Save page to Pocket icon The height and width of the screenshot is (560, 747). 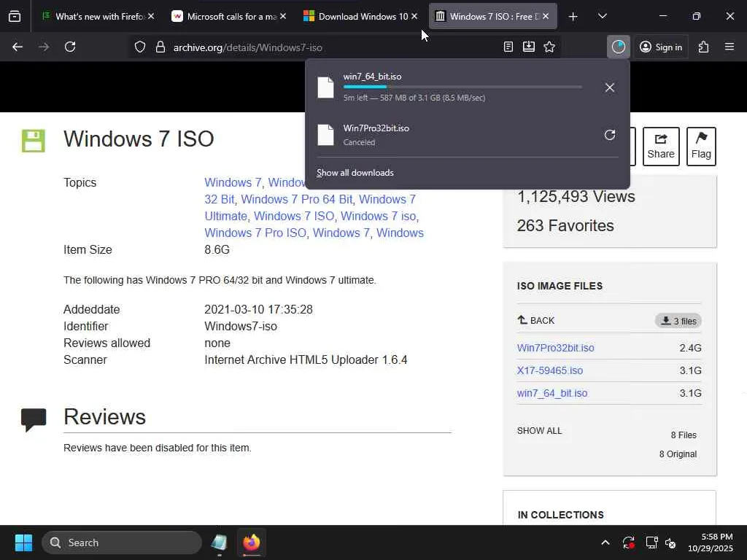click(529, 47)
